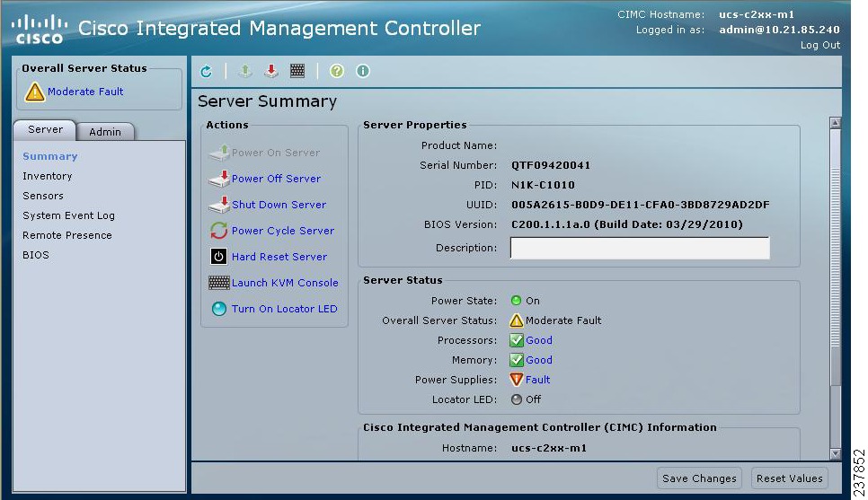Click the gray Locator LED status indicator
The image size is (868, 500).
click(x=517, y=399)
